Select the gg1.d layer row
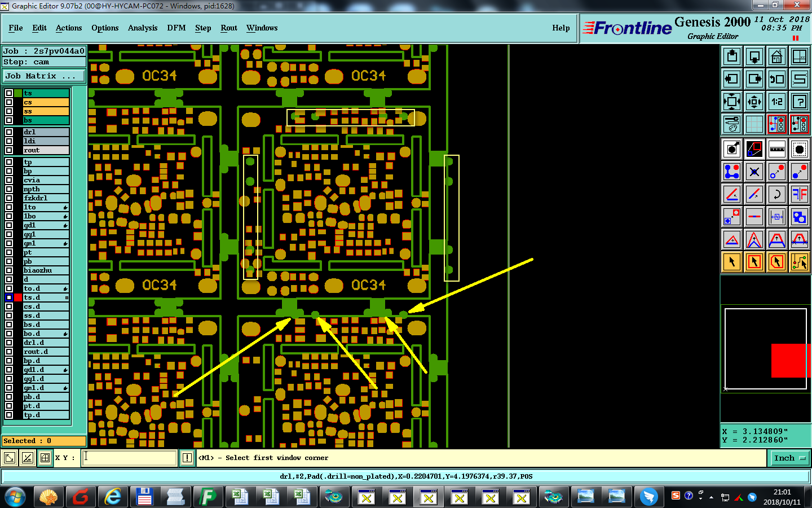The image size is (812, 508). tap(46, 379)
